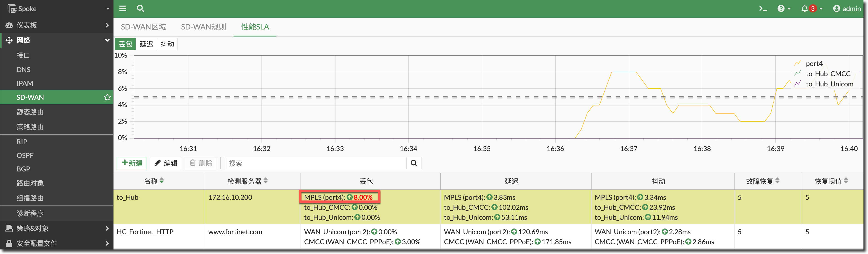Viewport: 868px width, 254px height.
Task: Open the notifications bell icon
Action: coord(804,8)
